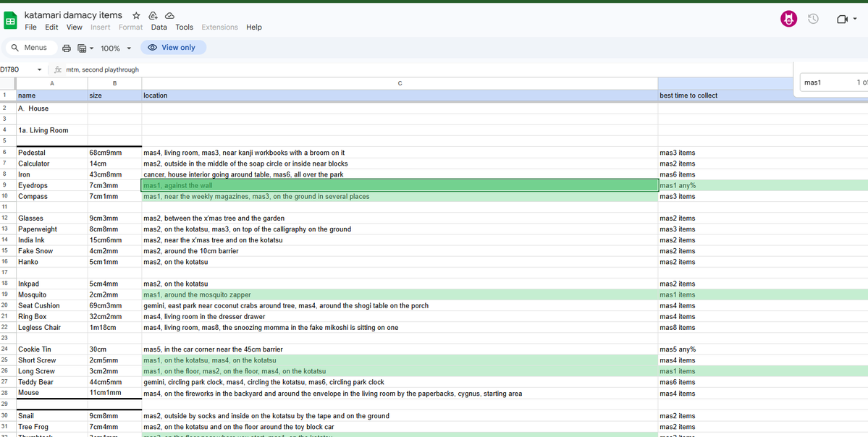This screenshot has height=437, width=868.
Task: Select the 'Mosquito' cell
Action: [x=52, y=295]
